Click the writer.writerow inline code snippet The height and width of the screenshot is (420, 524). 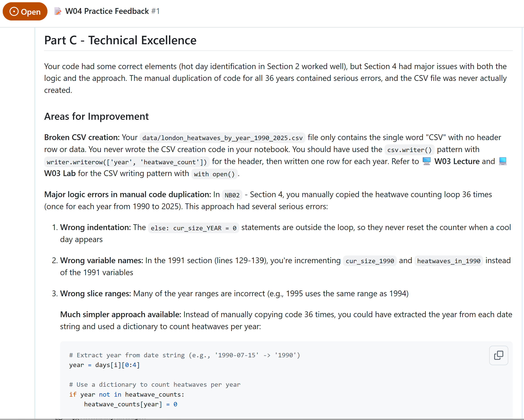tap(127, 162)
